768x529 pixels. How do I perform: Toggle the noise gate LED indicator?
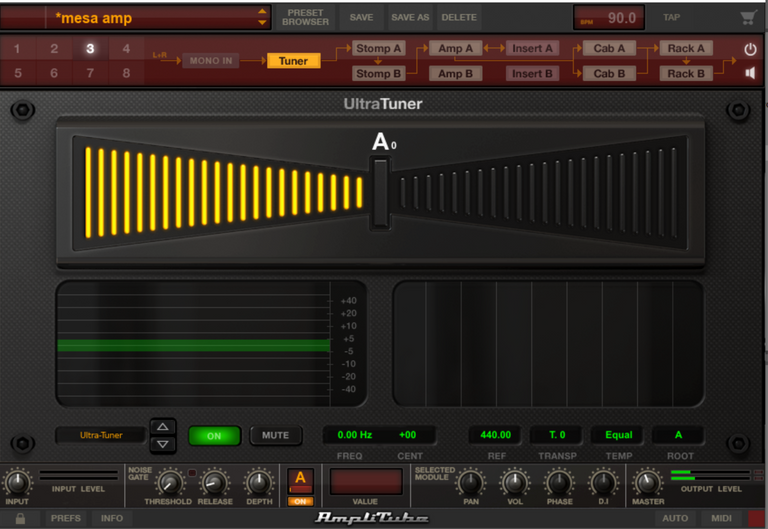[192, 473]
